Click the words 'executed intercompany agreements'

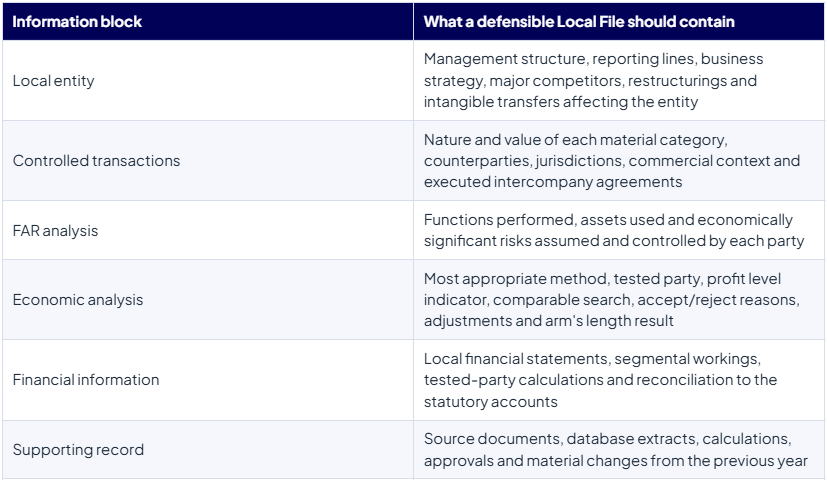[553, 182]
